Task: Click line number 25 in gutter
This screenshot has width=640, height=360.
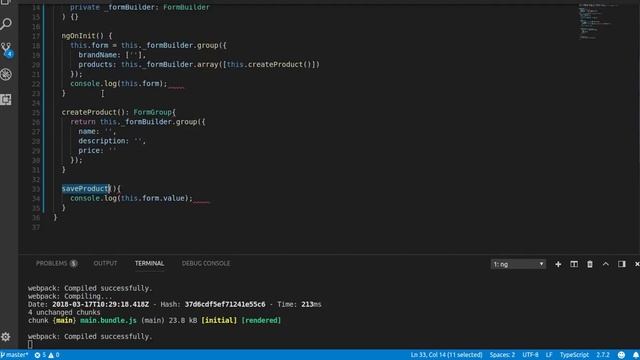Action: point(36,112)
